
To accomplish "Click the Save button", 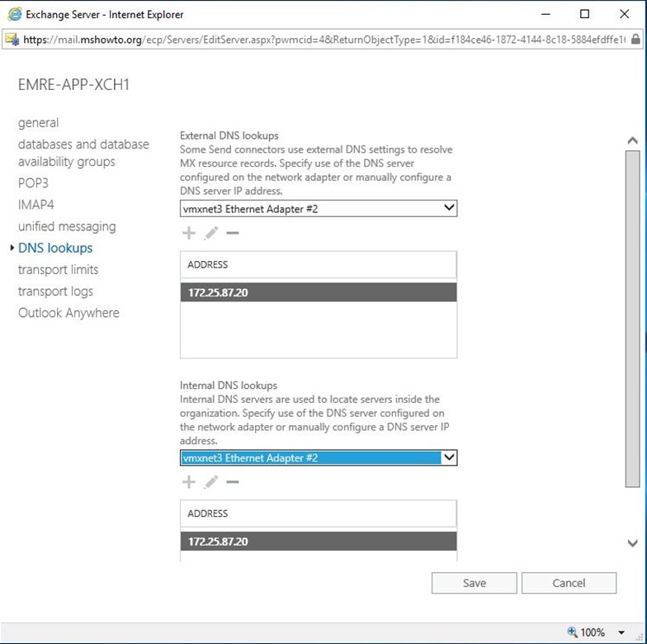I will (x=474, y=583).
